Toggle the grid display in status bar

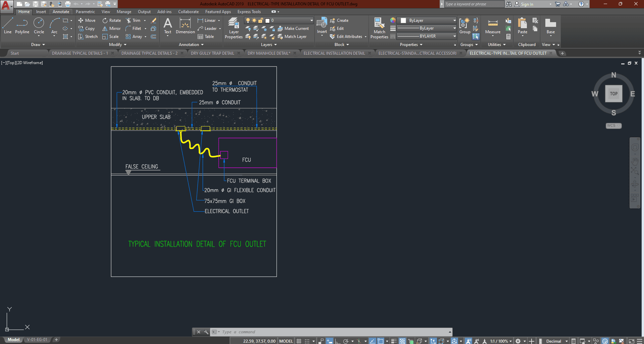pyautogui.click(x=299, y=341)
